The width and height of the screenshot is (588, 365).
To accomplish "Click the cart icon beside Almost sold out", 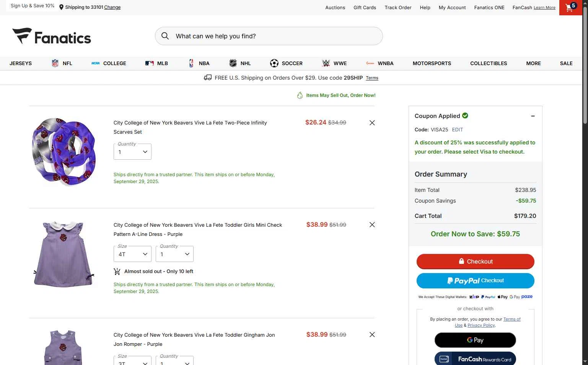I will coord(117,272).
